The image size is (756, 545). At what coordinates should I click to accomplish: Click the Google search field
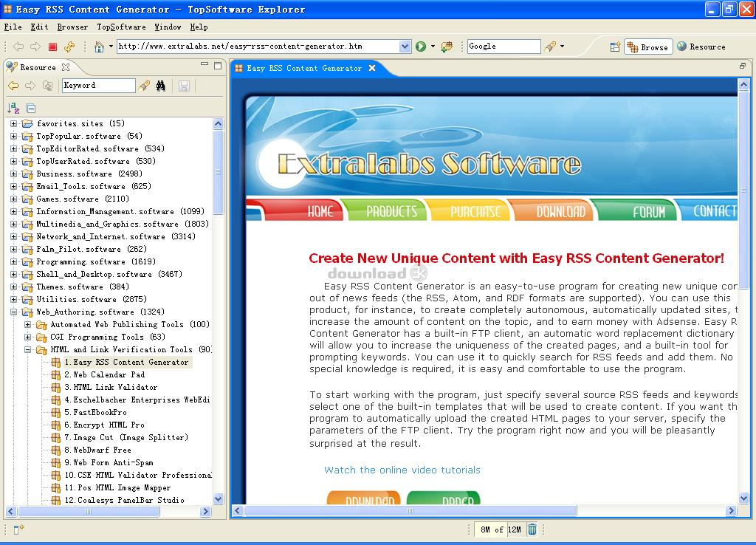coord(504,47)
